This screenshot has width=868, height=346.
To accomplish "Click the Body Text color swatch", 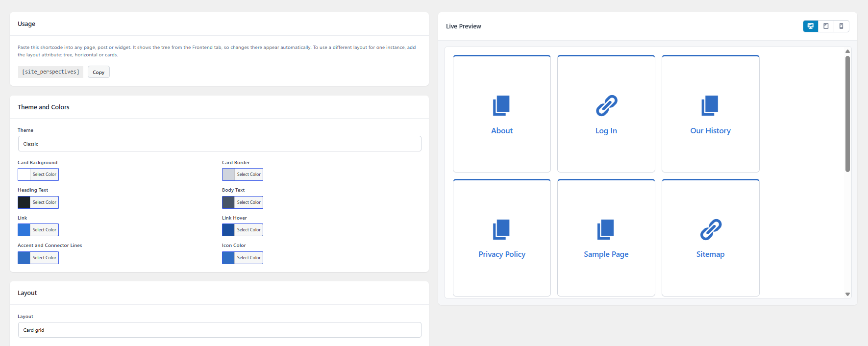I will click(x=228, y=202).
